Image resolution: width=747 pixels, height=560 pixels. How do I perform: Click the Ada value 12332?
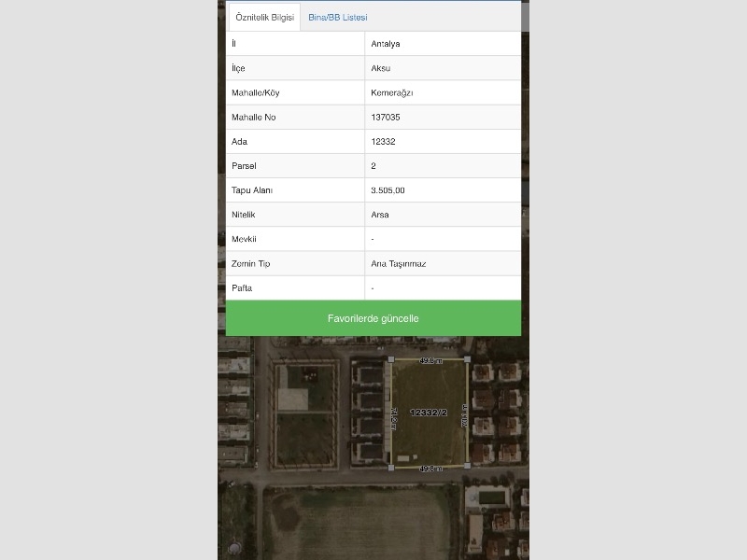pyautogui.click(x=384, y=142)
